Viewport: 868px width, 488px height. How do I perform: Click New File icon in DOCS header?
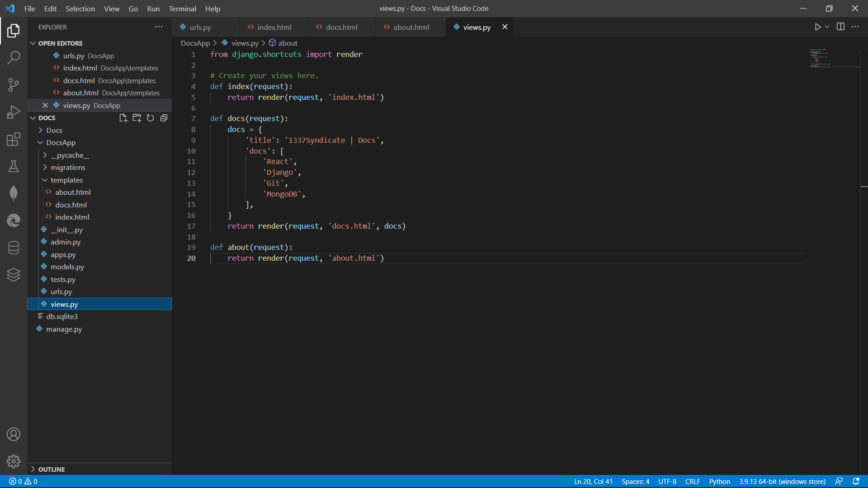[123, 118]
